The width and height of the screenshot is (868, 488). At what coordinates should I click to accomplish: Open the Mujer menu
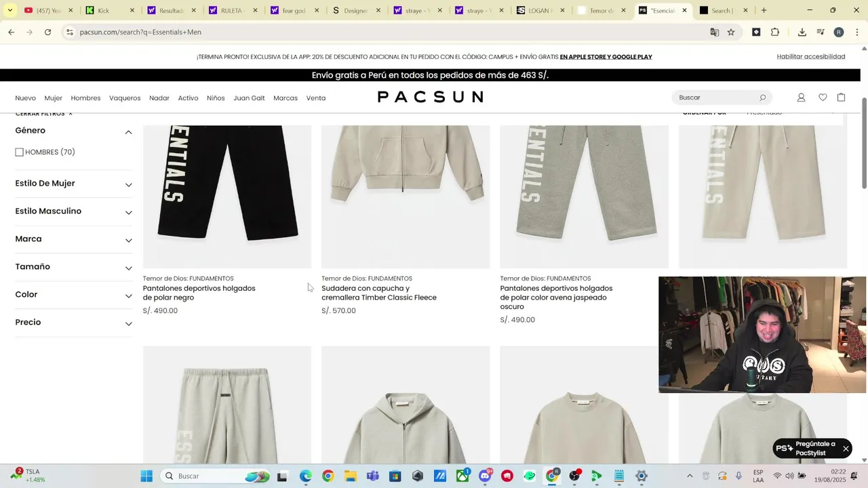pos(53,98)
